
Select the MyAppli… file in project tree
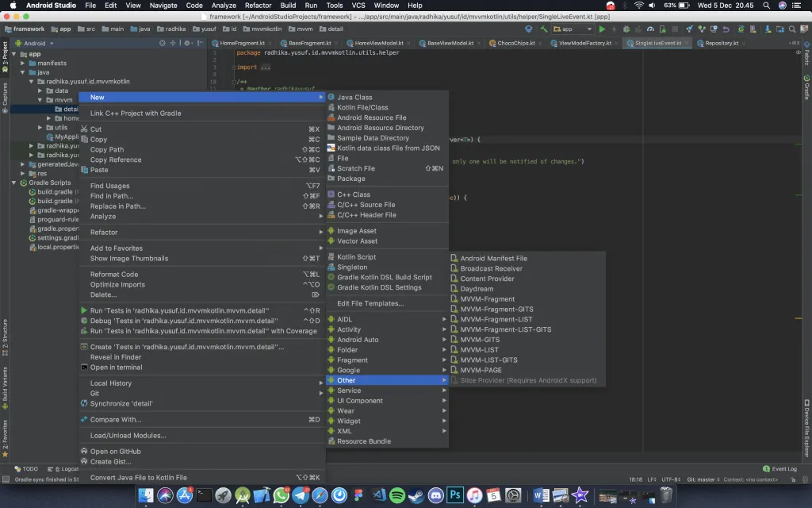(62, 137)
